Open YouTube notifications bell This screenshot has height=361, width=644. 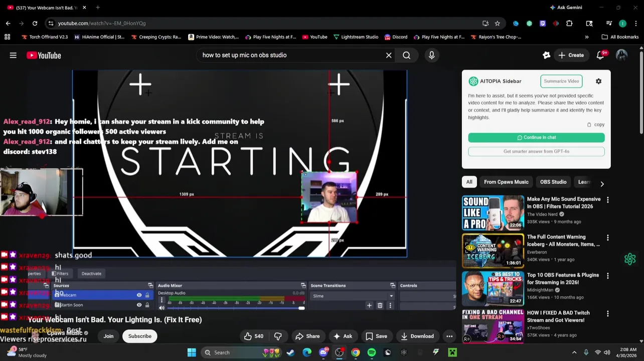coord(600,55)
